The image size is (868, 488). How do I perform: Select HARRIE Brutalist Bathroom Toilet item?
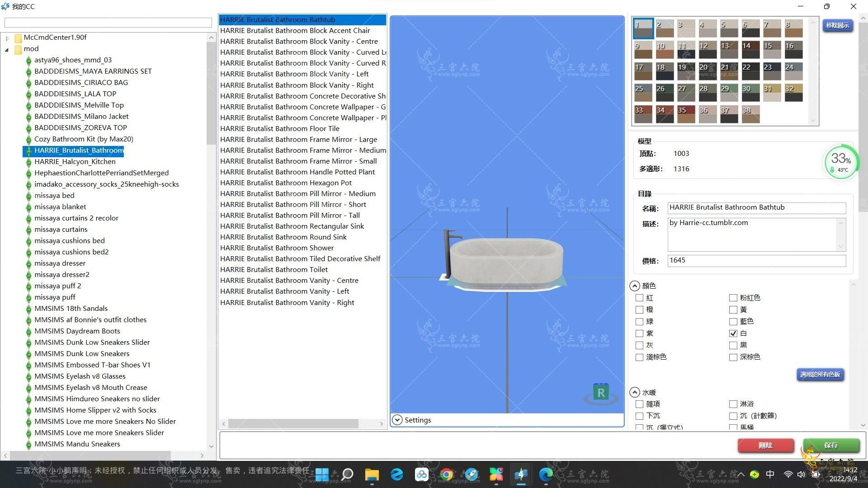tap(274, 270)
